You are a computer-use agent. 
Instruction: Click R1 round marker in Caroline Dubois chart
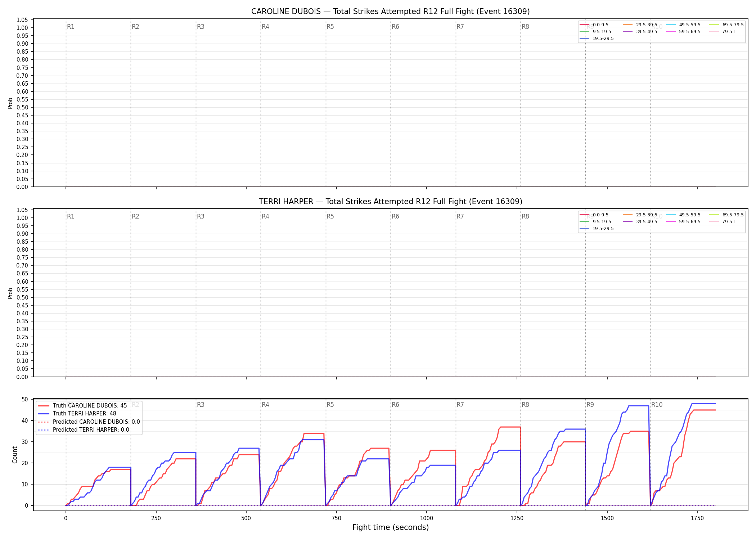pyautogui.click(x=71, y=27)
